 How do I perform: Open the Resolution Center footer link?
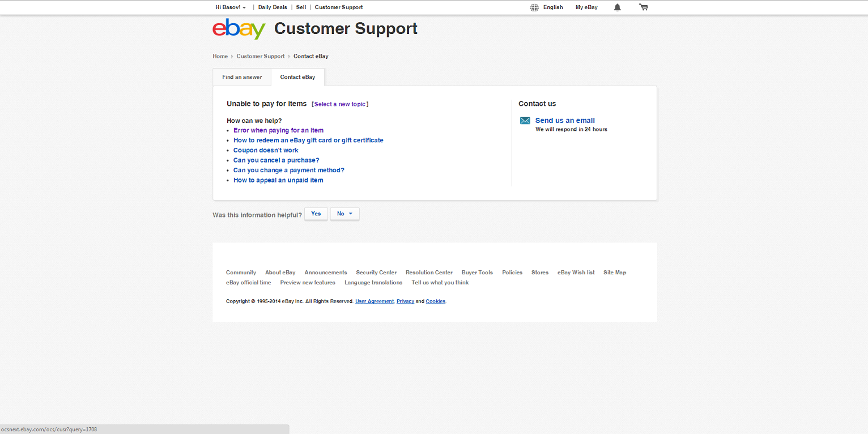click(x=429, y=273)
